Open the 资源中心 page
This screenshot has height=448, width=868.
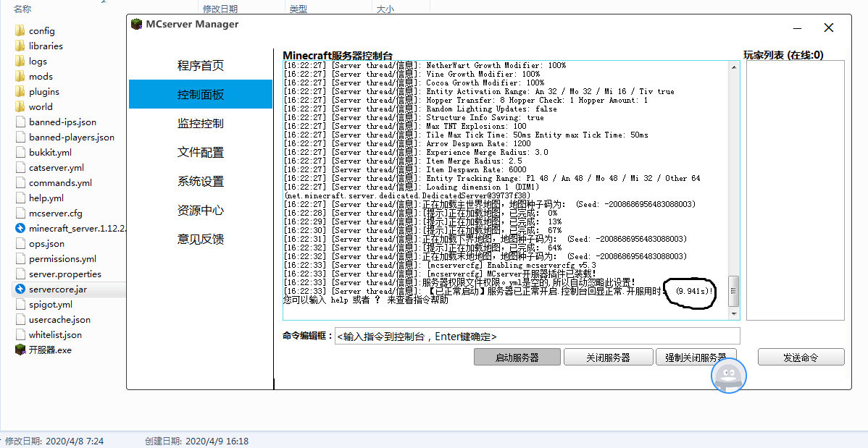[201, 210]
